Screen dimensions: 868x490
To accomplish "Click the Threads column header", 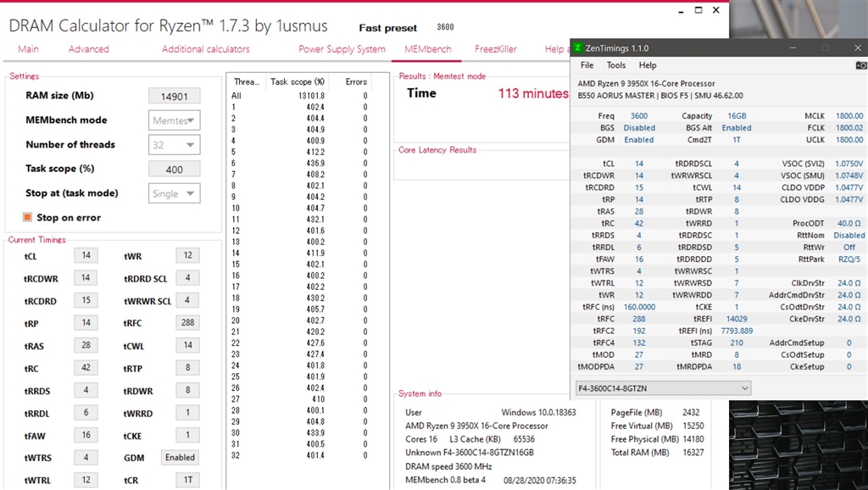I will (246, 81).
